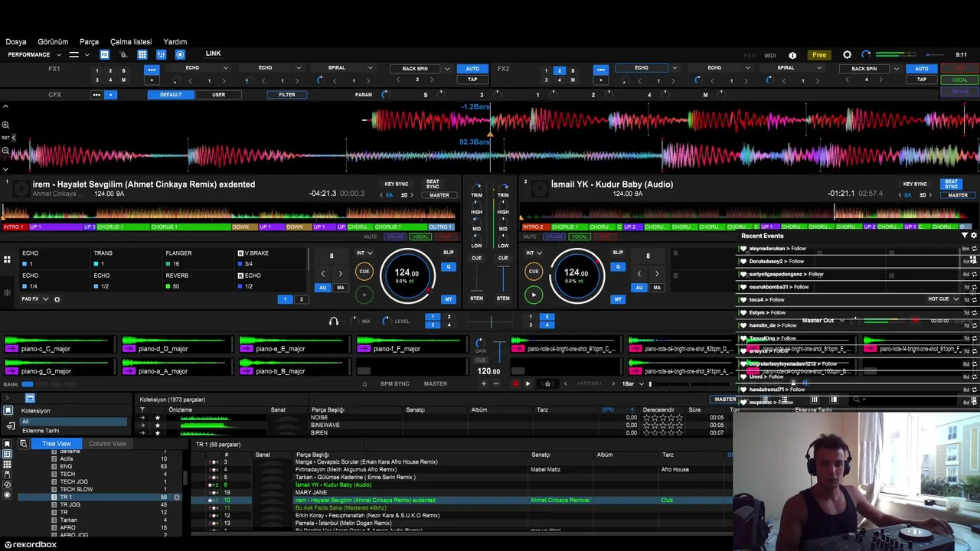Show the mixer panel icon in toolbar
The height and width of the screenshot is (551, 980).
tap(161, 54)
